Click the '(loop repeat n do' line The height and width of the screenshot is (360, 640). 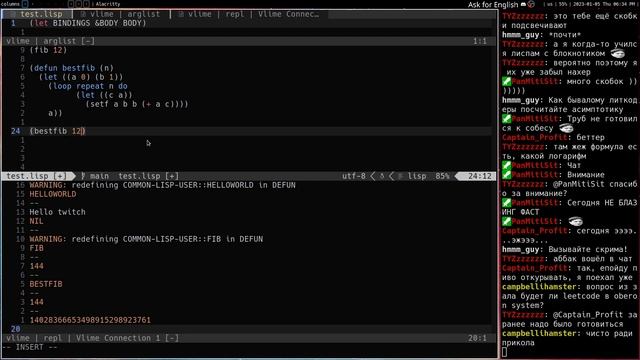(x=88, y=86)
